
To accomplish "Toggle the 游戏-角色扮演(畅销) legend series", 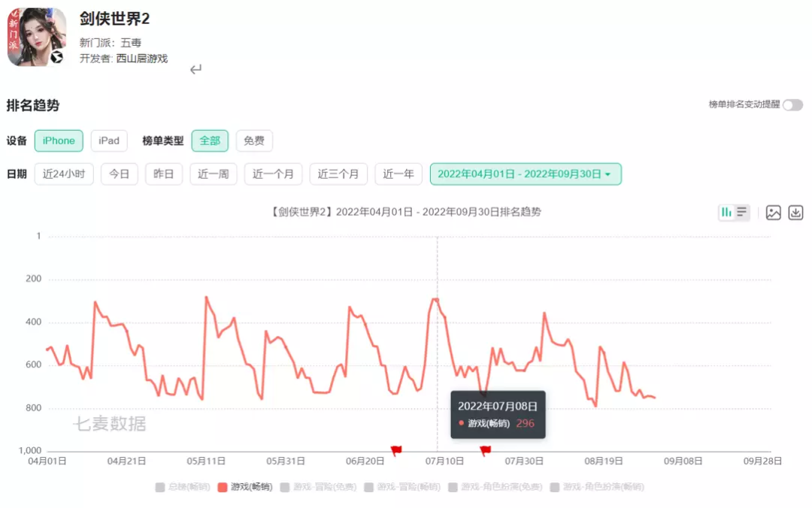I will click(597, 487).
